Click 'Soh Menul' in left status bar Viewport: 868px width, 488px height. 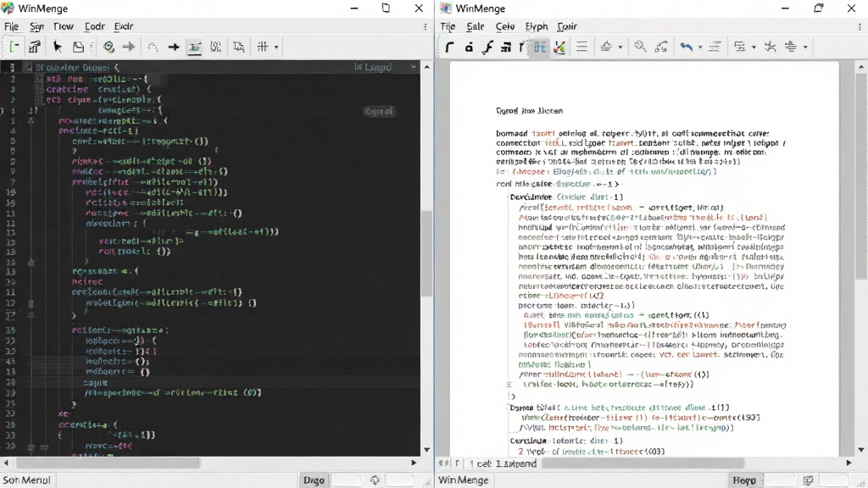coord(26,480)
